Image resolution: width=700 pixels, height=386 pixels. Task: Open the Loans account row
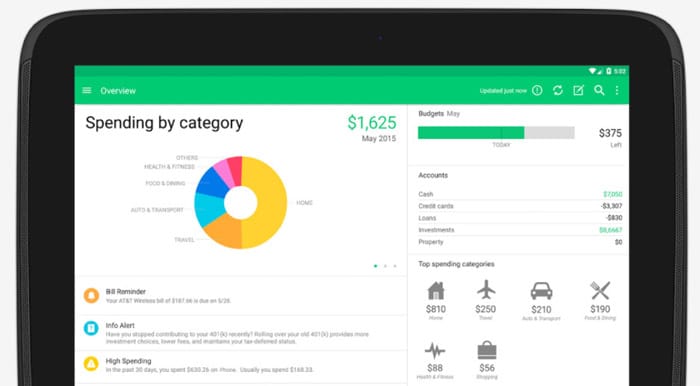[x=520, y=218]
